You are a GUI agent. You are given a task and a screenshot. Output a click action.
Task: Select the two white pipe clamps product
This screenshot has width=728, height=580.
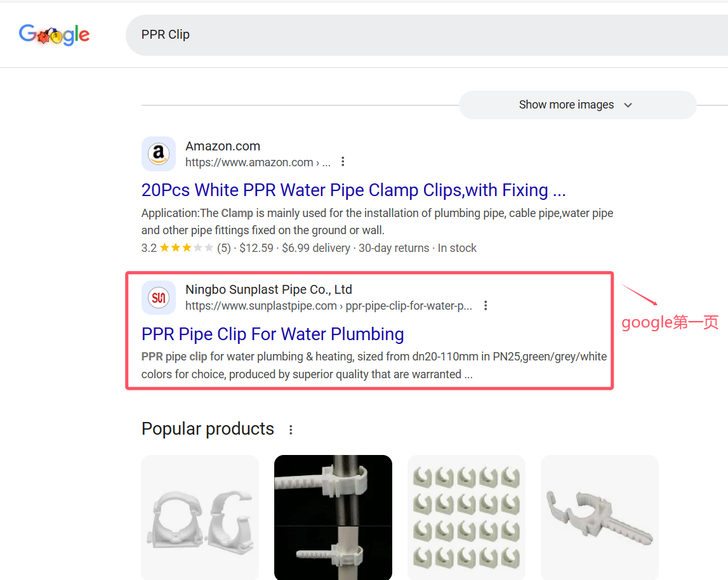point(200,517)
